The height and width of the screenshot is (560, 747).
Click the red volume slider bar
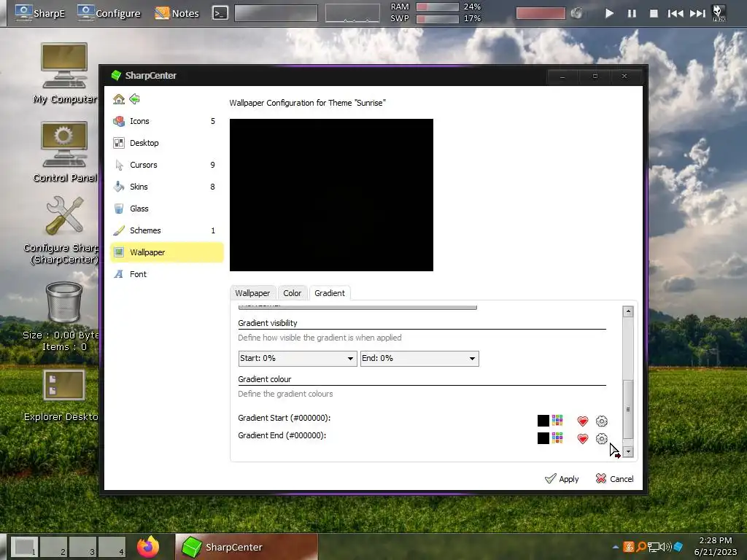tap(541, 13)
